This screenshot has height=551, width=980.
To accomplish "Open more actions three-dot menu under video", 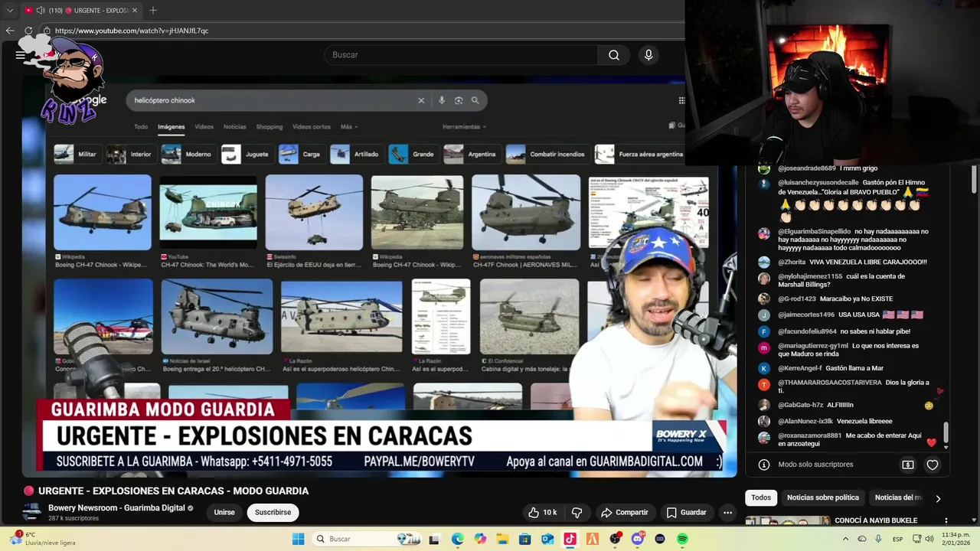I will [728, 512].
